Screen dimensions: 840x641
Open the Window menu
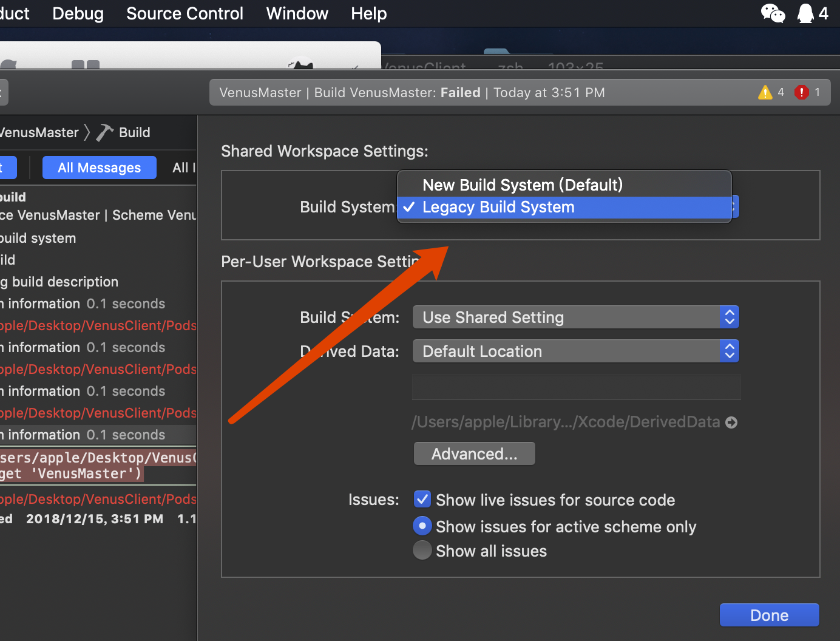297,13
